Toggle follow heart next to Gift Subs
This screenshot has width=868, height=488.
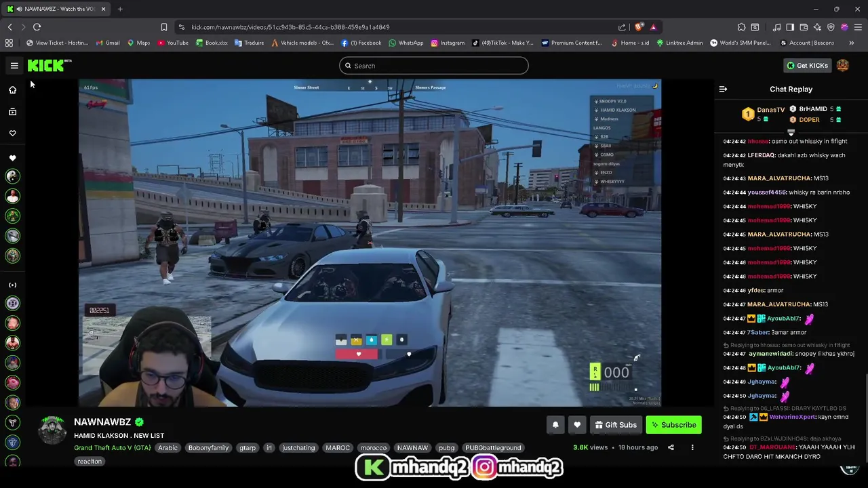577,425
